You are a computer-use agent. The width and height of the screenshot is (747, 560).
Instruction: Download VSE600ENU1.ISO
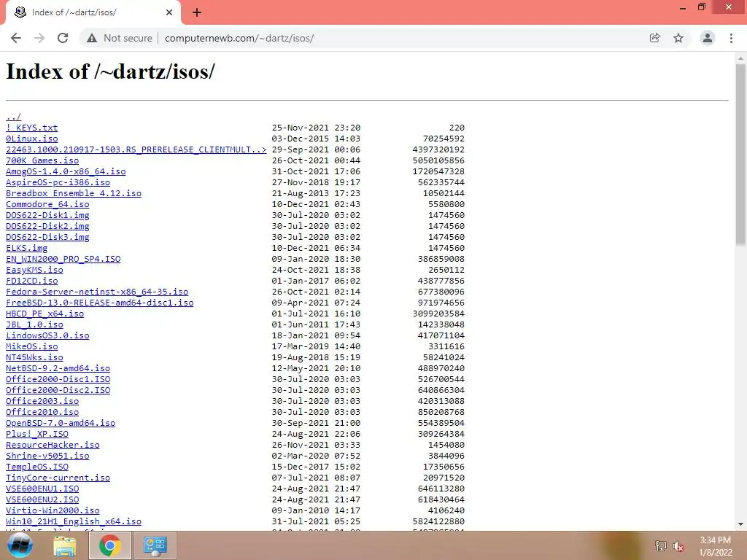42,489
